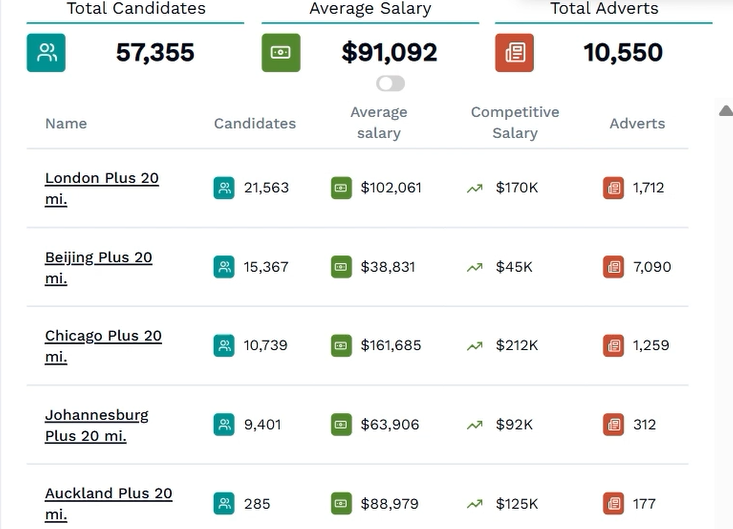
Task: Click the trend arrow beside $125K
Action: tap(474, 504)
